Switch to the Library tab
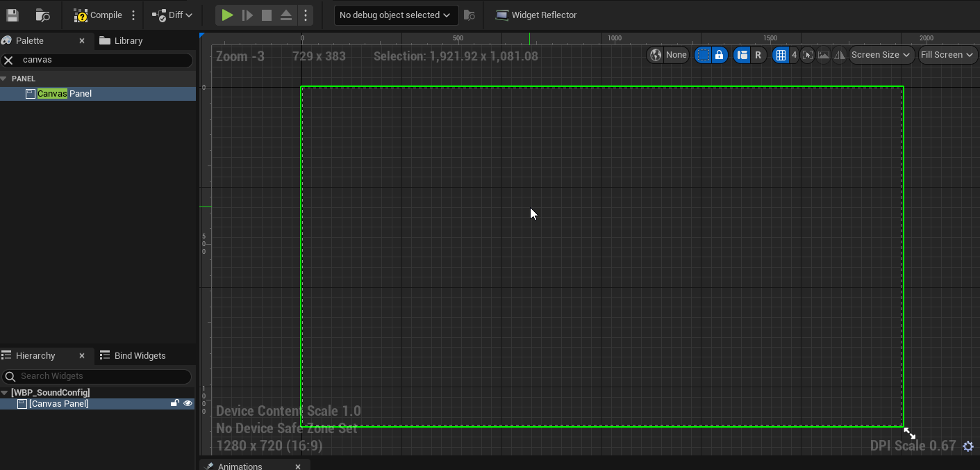The width and height of the screenshot is (980, 470). pyautogui.click(x=122, y=40)
